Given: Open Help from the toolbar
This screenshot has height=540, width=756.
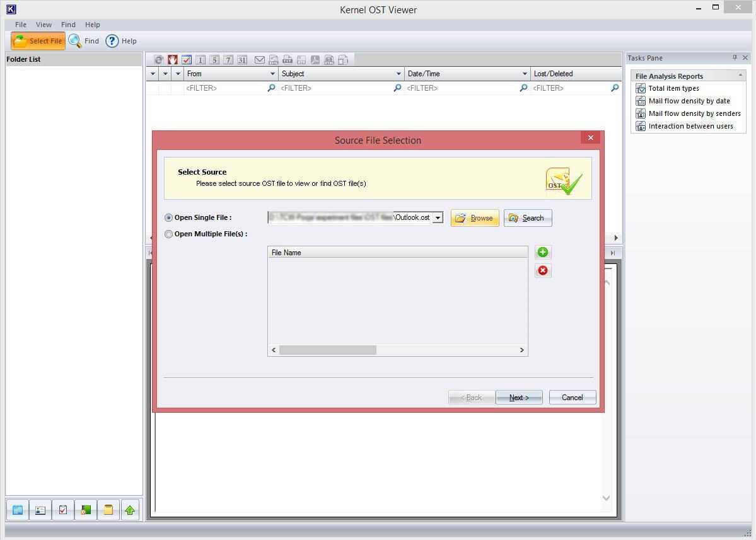Looking at the screenshot, I should click(x=121, y=41).
